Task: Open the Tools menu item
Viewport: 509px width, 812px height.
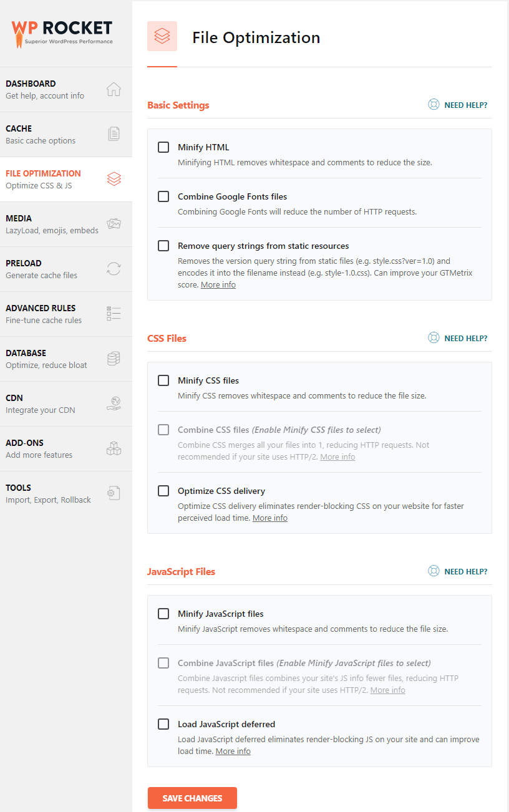Action: 66,493
